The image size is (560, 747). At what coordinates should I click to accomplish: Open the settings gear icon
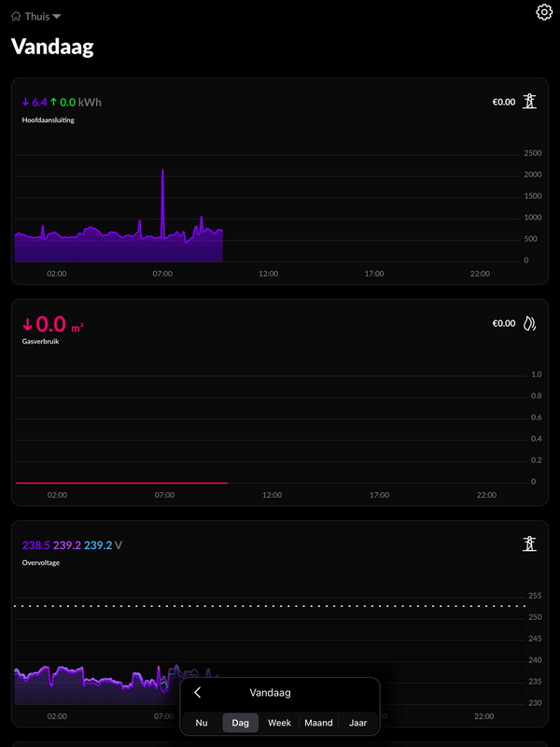coord(544,12)
